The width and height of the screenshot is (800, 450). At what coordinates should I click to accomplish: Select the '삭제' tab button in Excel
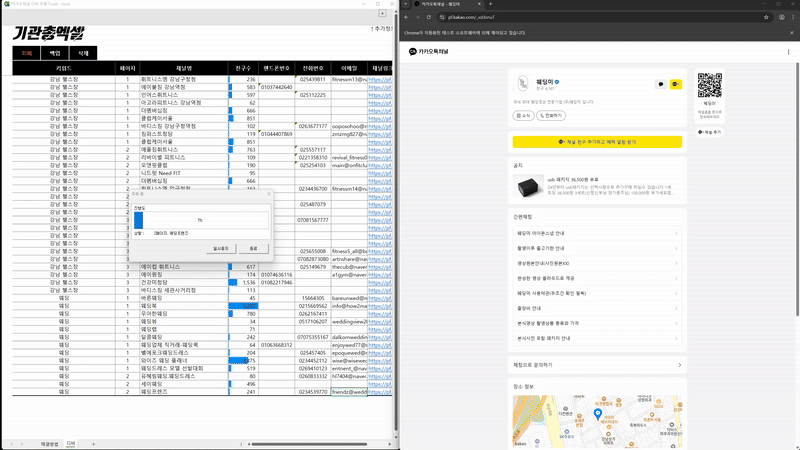(84, 52)
